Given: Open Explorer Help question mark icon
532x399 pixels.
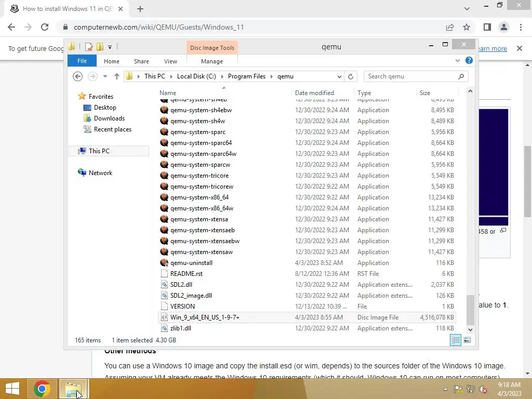Looking at the screenshot, I should (x=469, y=60).
